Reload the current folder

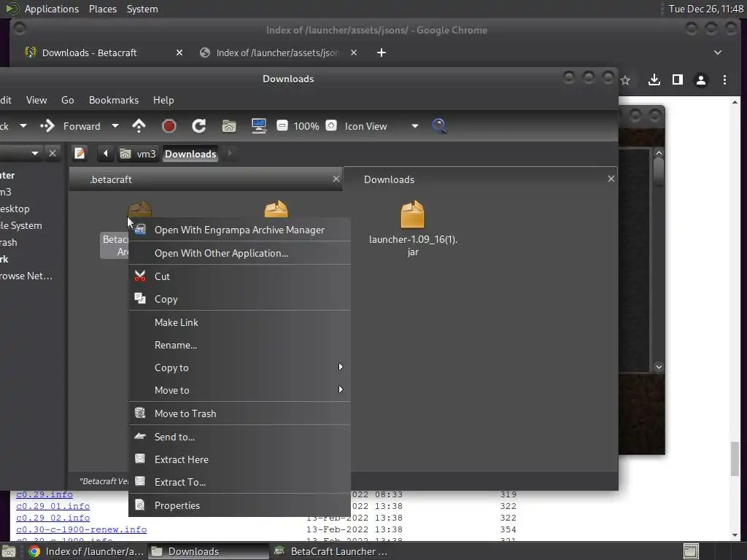coord(198,126)
